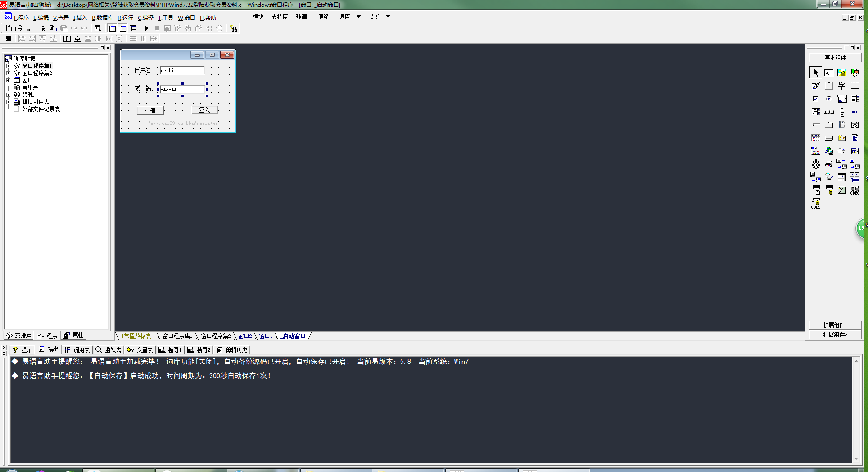Click the Cut scissors icon
Viewport: 868px width, 472px height.
click(43, 28)
